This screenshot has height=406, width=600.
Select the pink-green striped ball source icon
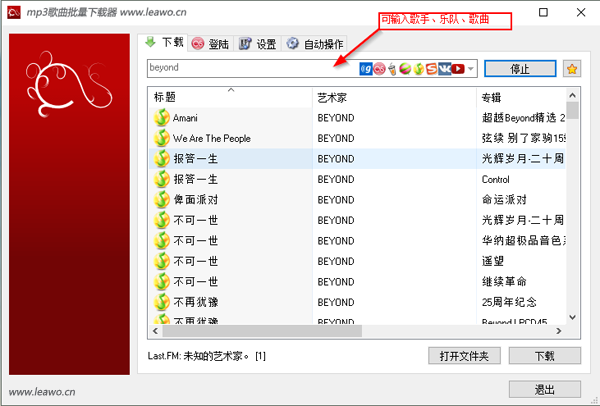click(x=405, y=69)
